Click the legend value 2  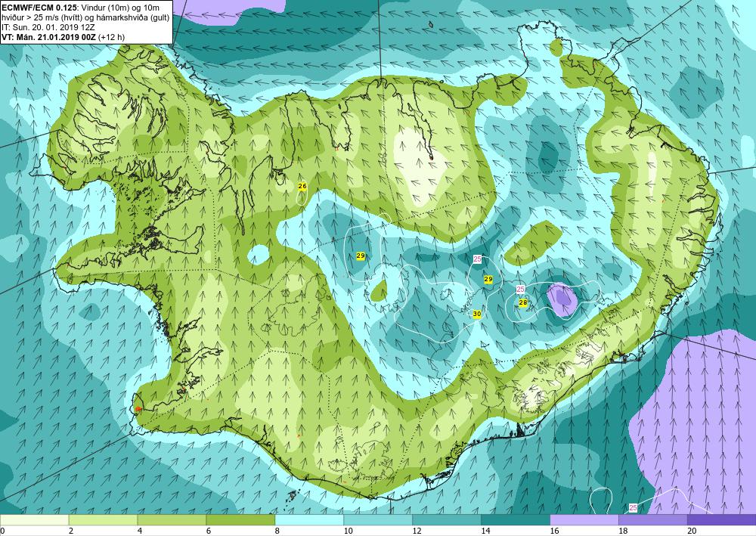(x=71, y=531)
